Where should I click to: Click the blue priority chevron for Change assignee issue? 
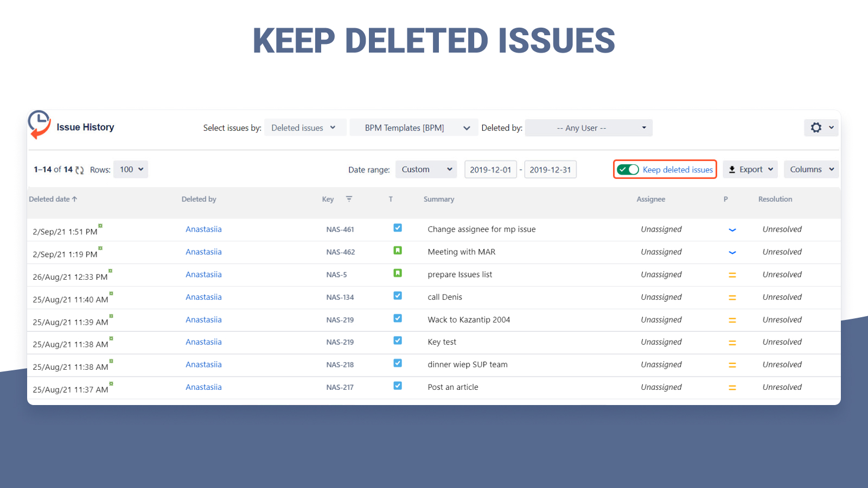click(x=732, y=229)
